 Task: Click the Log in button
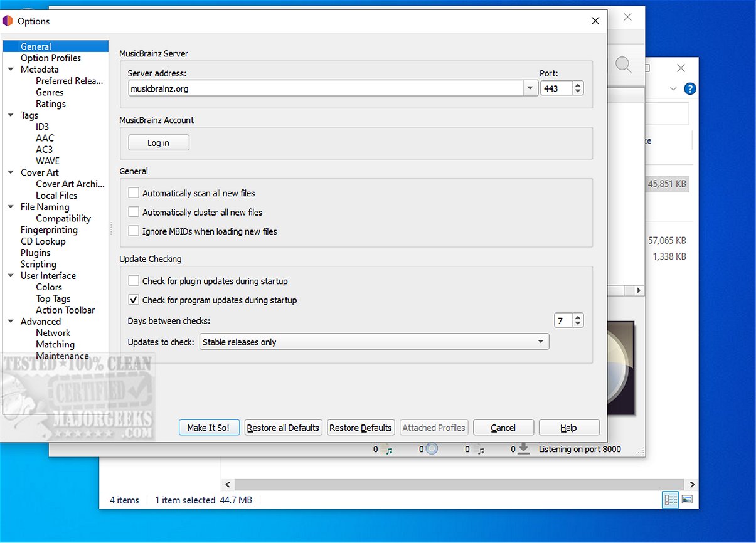[159, 143]
